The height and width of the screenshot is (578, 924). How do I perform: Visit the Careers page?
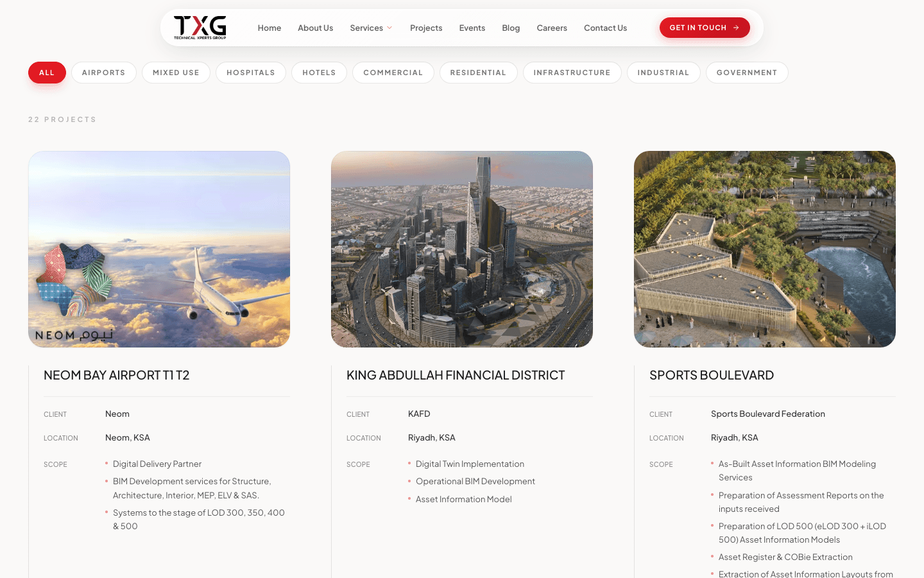[x=552, y=28]
